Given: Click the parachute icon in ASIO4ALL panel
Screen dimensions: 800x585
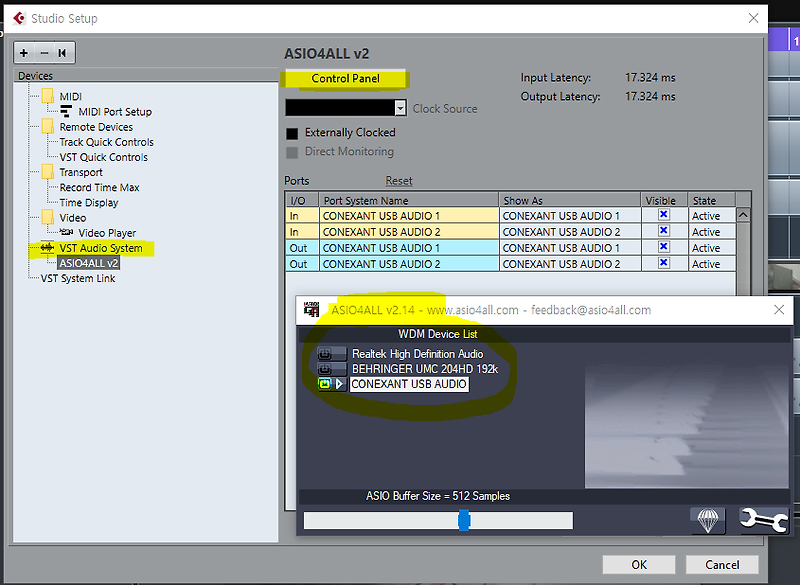Looking at the screenshot, I should coord(707,519).
